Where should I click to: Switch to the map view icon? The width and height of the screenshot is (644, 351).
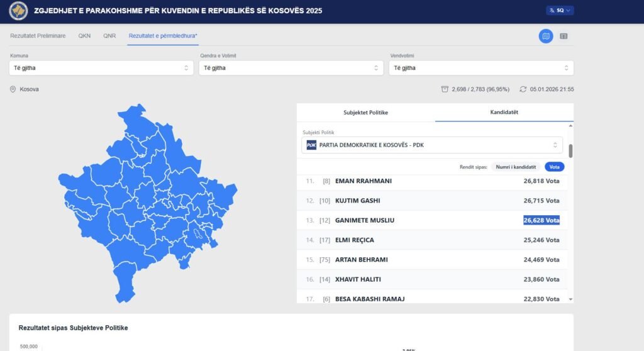coord(545,36)
